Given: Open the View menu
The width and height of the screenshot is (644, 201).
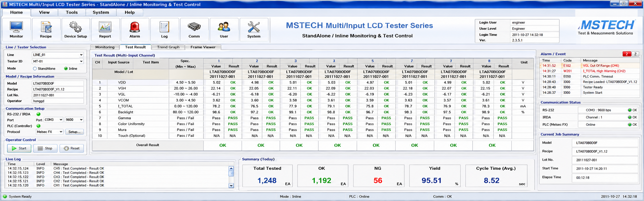Looking at the screenshot, I should pyautogui.click(x=44, y=12).
